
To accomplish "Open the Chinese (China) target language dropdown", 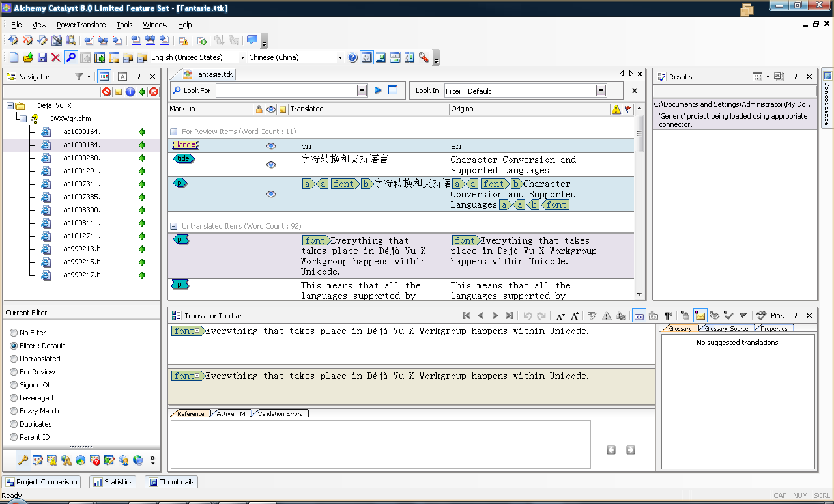I will (x=340, y=57).
